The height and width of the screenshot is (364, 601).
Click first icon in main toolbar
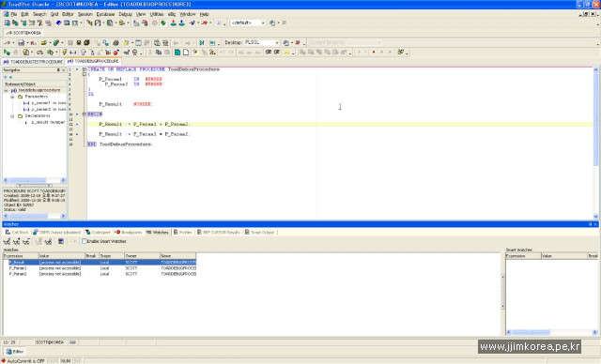coord(7,23)
